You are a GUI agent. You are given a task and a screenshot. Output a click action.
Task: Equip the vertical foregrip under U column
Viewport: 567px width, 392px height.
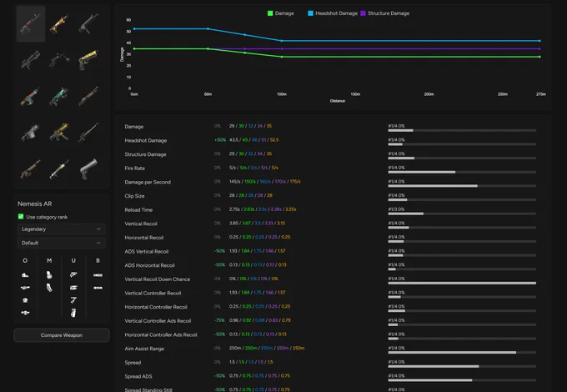click(x=73, y=313)
